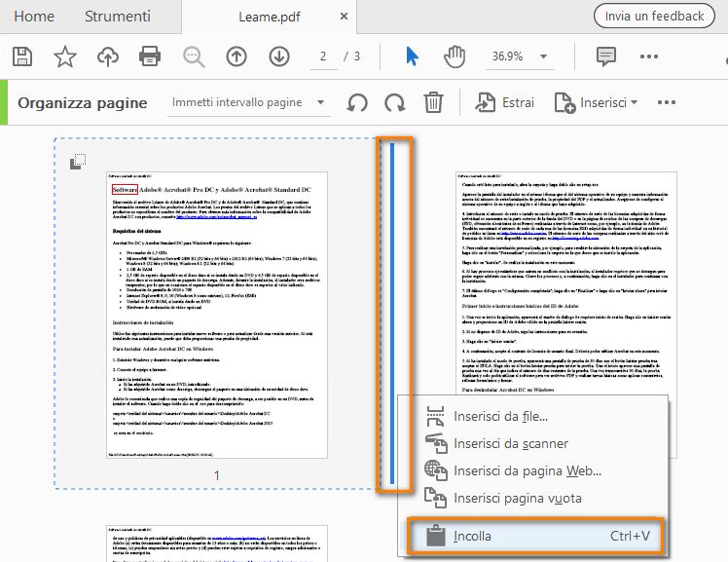Image resolution: width=728 pixels, height=562 pixels.
Task: Click the Organizza pagine title
Action: [82, 102]
